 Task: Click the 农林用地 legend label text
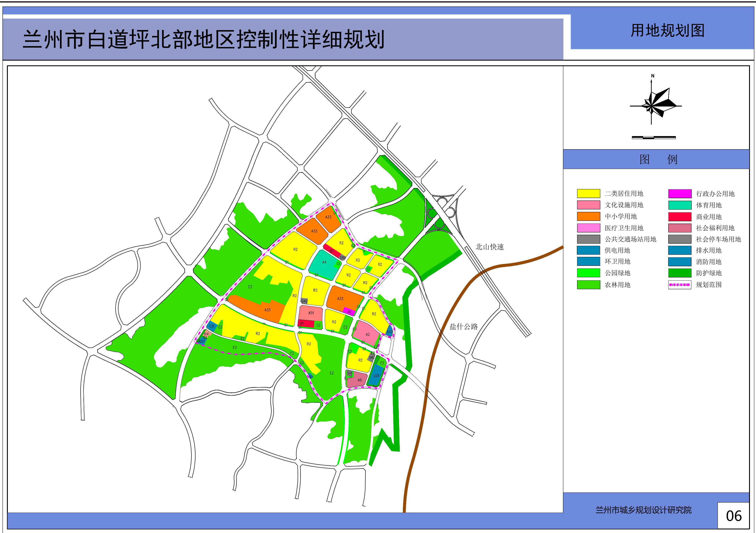pos(617,285)
